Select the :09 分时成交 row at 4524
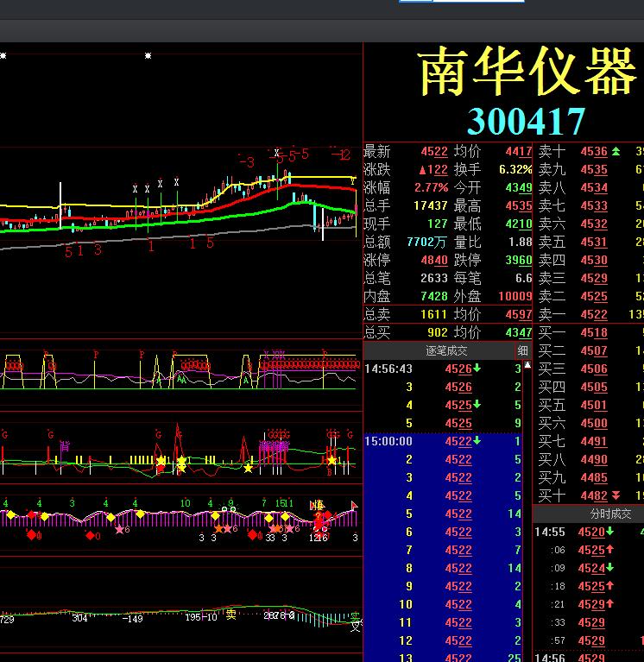The width and height of the screenshot is (644, 662). pos(589,568)
